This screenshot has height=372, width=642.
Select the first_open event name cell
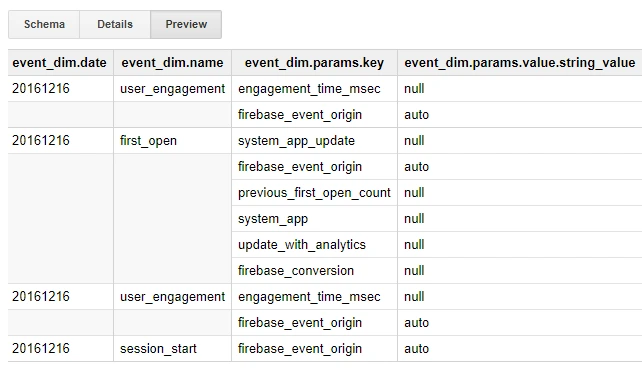click(172, 141)
